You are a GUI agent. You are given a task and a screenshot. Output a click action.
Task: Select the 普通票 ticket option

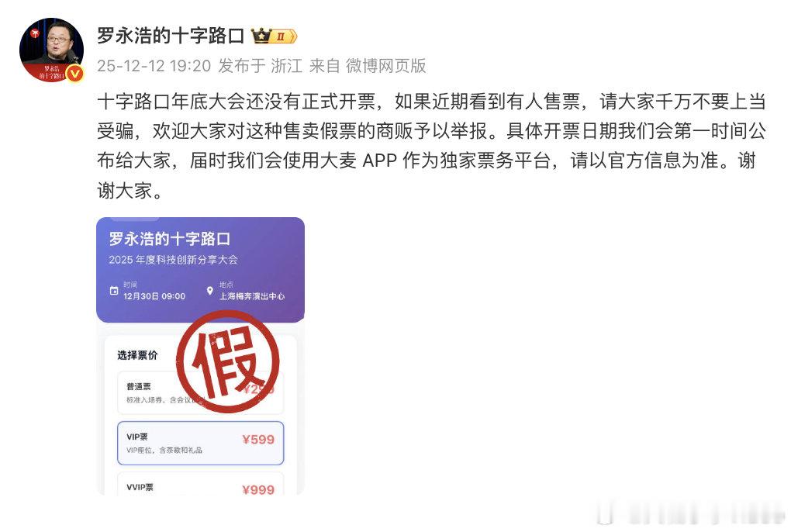pyautogui.click(x=201, y=393)
